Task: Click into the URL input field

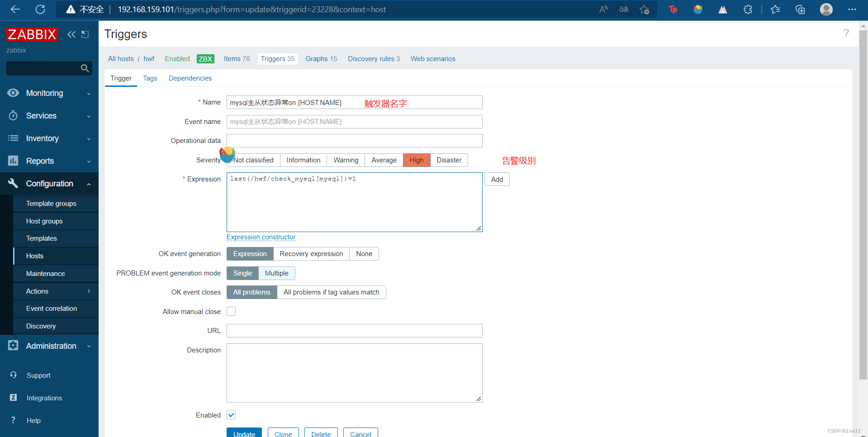Action: 355,331
